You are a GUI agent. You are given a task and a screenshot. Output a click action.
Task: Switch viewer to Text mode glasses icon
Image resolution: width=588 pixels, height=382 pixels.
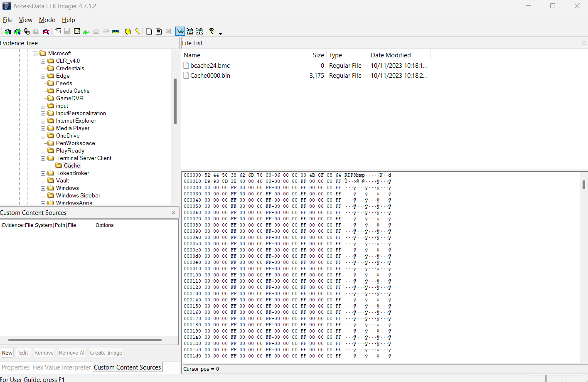coord(190,31)
